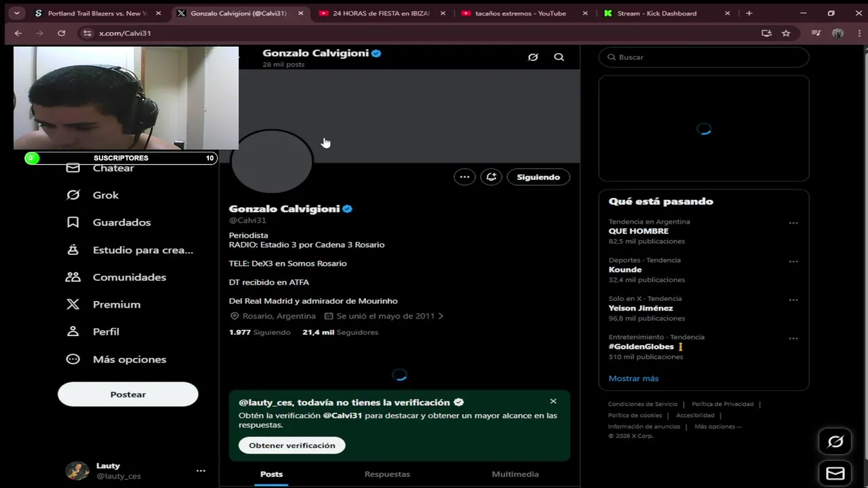Turn on notifications bell for Calvi31
This screenshot has width=868, height=488.
(x=492, y=177)
